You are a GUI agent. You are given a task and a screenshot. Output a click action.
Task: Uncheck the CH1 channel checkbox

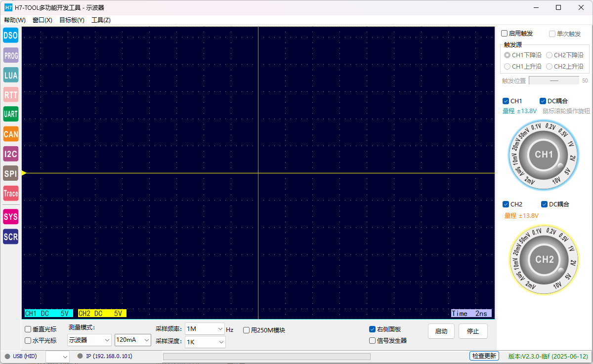pos(506,101)
